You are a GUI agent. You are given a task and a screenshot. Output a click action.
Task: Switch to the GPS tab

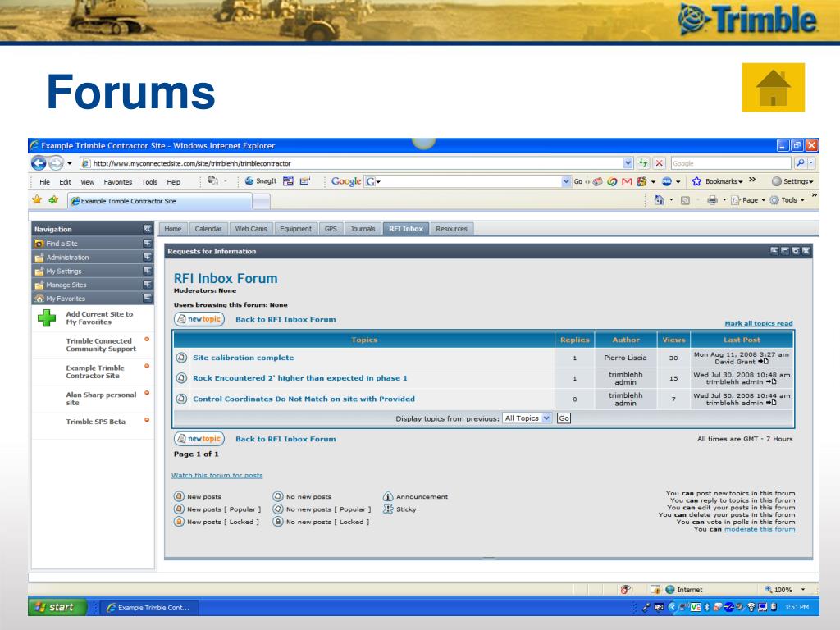pos(331,229)
